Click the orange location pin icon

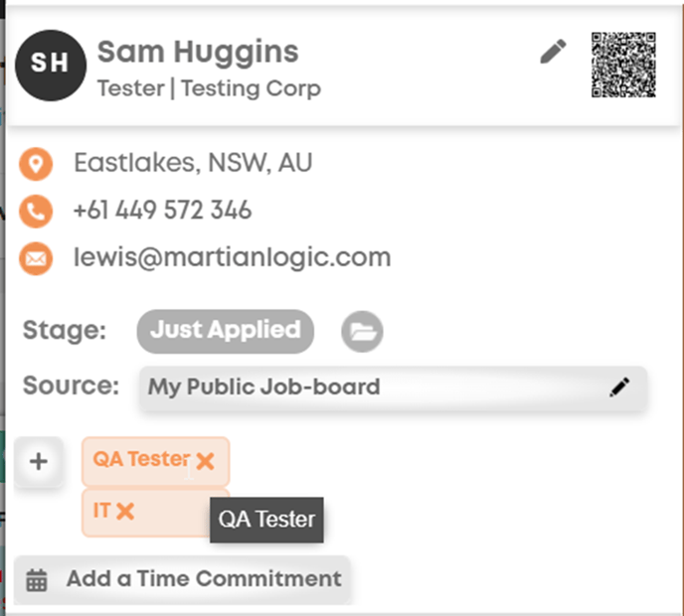(36, 164)
